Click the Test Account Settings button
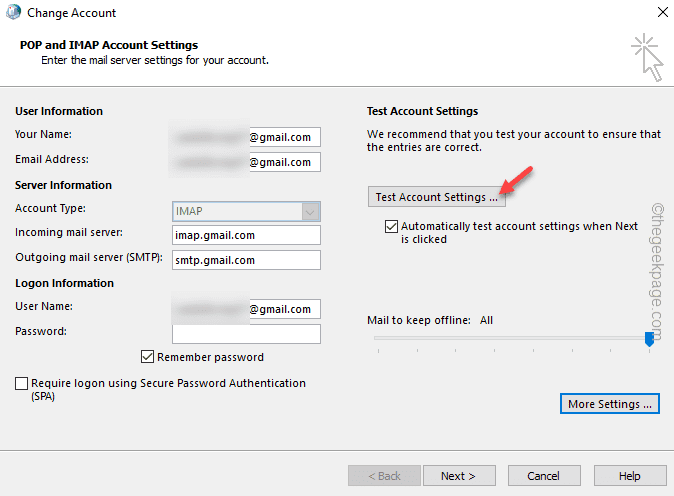674x496 pixels. (437, 197)
